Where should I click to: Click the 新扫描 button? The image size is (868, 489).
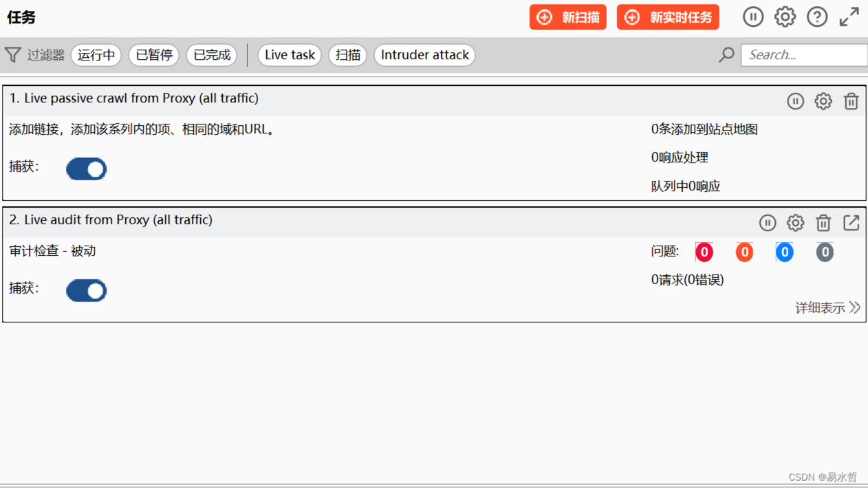(568, 17)
